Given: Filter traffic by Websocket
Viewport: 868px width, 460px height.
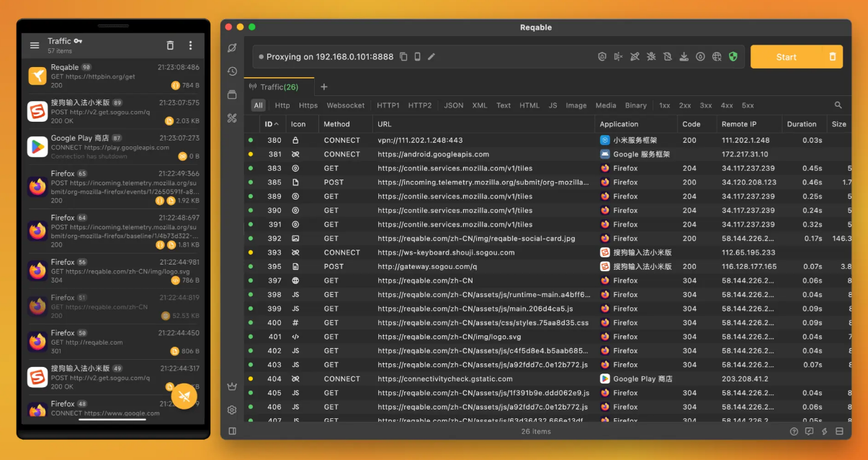Looking at the screenshot, I should tap(346, 105).
